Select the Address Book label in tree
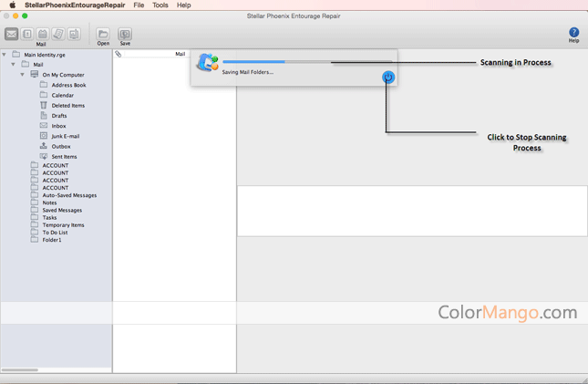The image size is (588, 384). 68,85
